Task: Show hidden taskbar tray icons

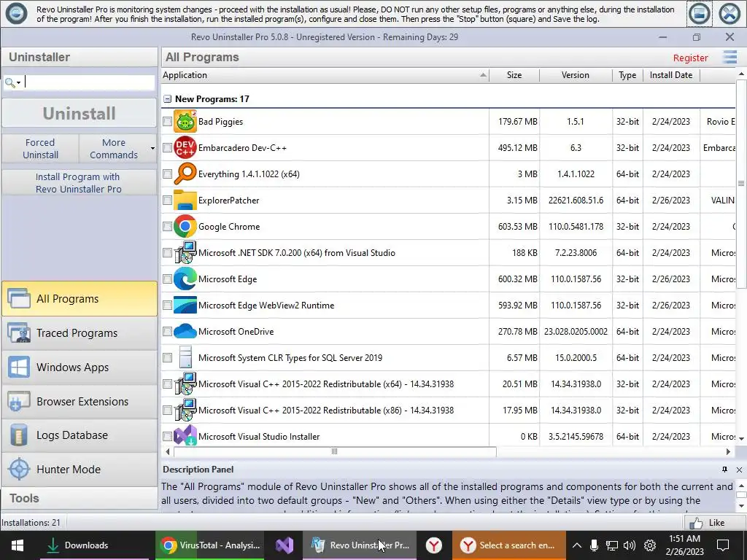Action: click(x=576, y=545)
